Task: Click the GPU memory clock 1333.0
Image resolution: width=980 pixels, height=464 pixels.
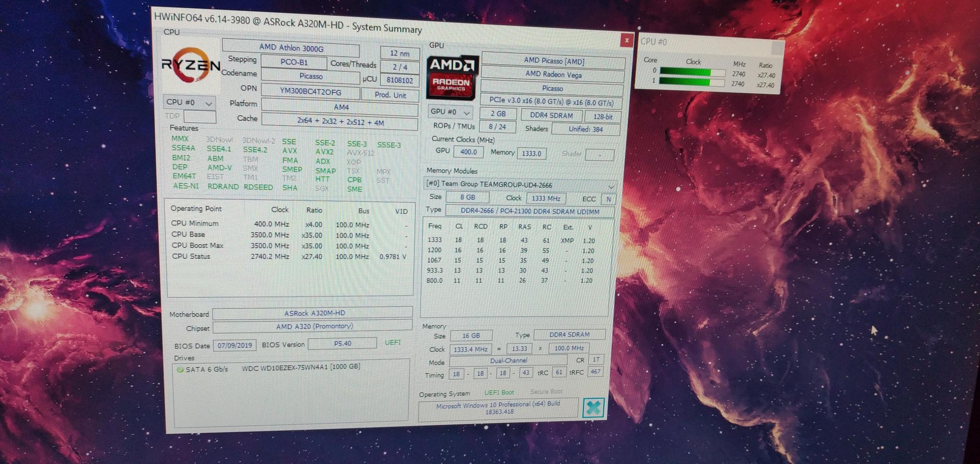Action: pos(531,153)
